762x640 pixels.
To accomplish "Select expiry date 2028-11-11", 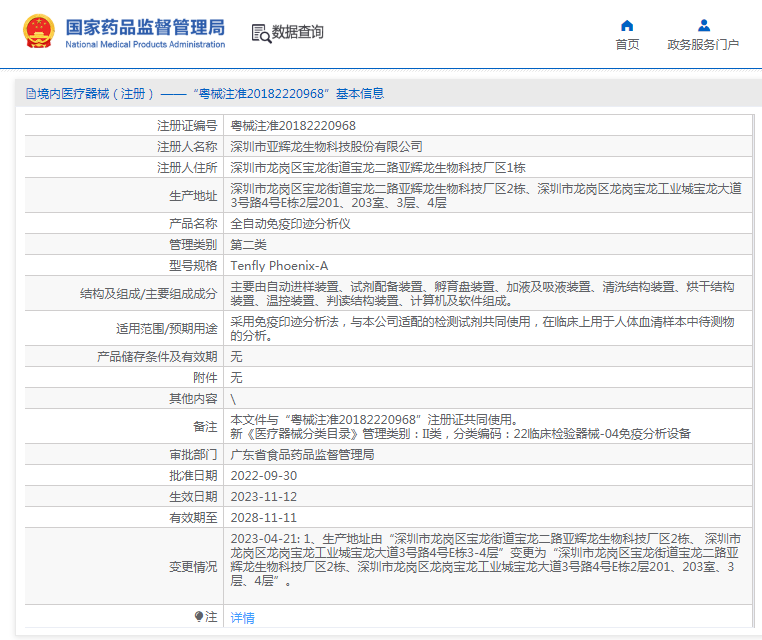I will point(264,518).
